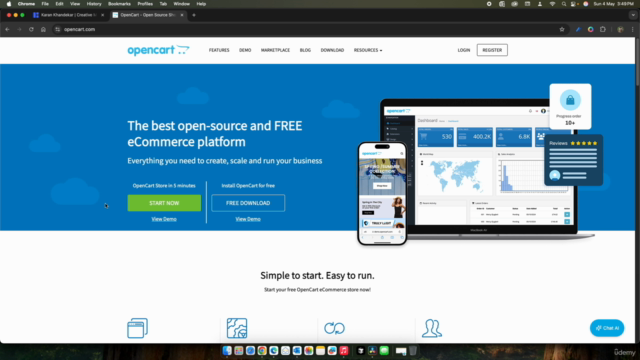Open the Blog navigation link
The height and width of the screenshot is (360, 640).
[x=305, y=50]
